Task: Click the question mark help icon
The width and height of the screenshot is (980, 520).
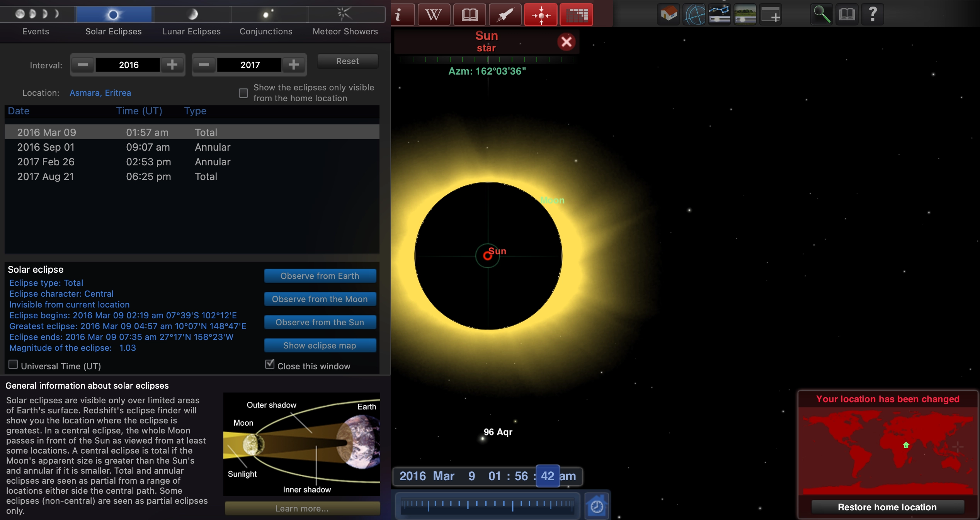Action: point(872,15)
